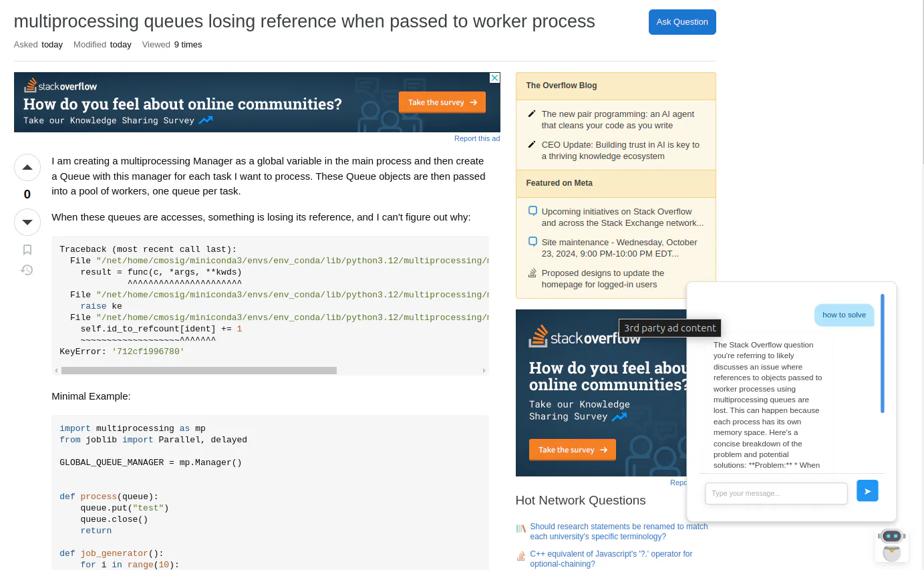924x570 pixels.
Task: Click the chatbot robot avatar icon
Action: click(x=892, y=544)
